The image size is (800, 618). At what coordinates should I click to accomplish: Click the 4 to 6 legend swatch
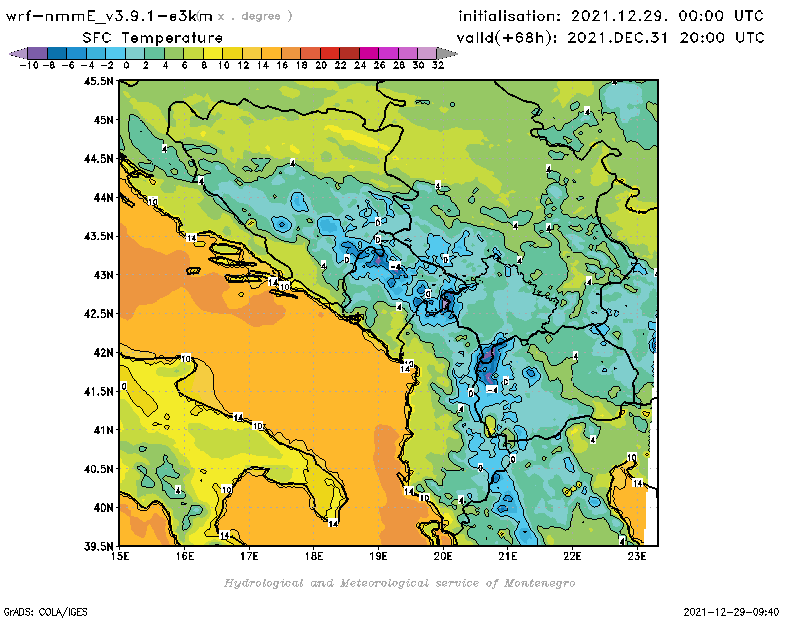(174, 53)
